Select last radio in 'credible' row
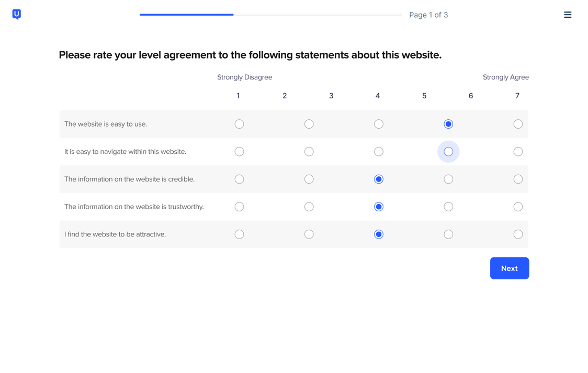 pos(518,179)
